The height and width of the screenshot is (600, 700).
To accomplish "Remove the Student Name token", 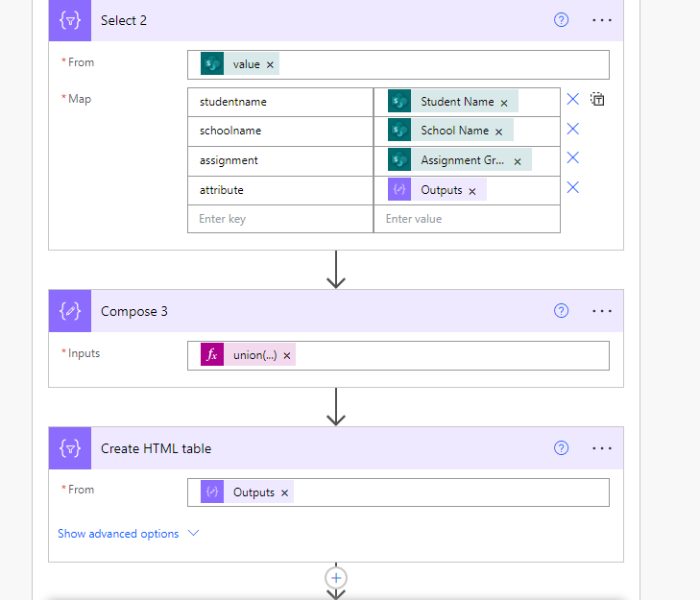I will click(x=504, y=103).
